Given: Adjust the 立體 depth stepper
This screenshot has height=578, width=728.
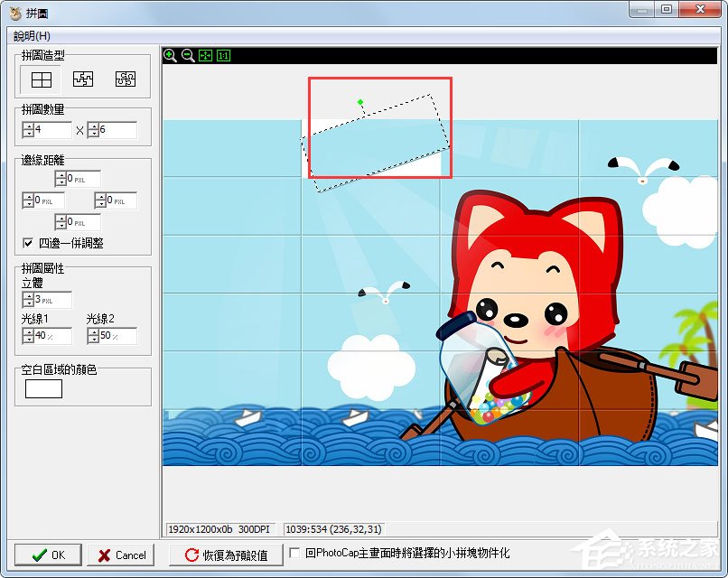Looking at the screenshot, I should click(x=28, y=300).
